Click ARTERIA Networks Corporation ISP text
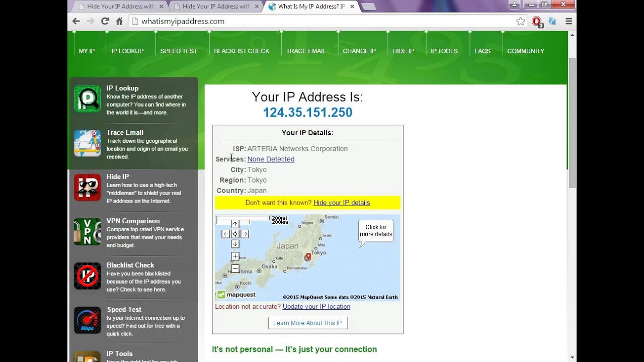The image size is (644, 362). coord(297,149)
